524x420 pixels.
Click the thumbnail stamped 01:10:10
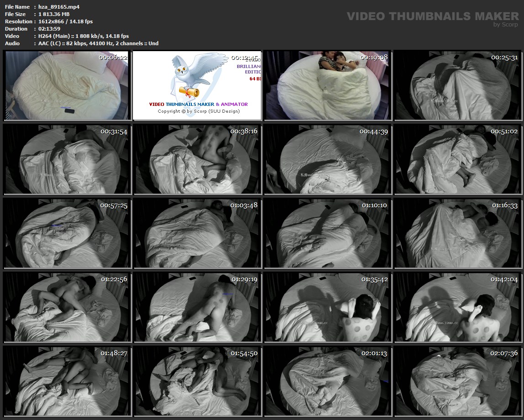click(x=327, y=233)
